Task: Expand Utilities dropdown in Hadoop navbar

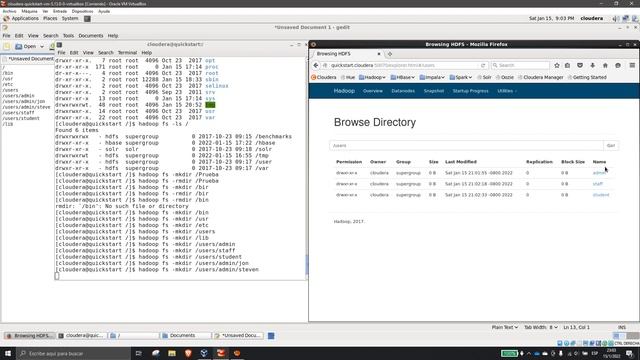Action: click(x=507, y=91)
